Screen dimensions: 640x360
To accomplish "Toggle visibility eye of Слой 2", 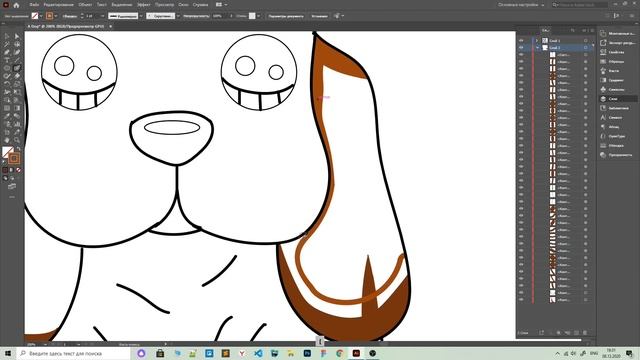I will [x=521, y=48].
